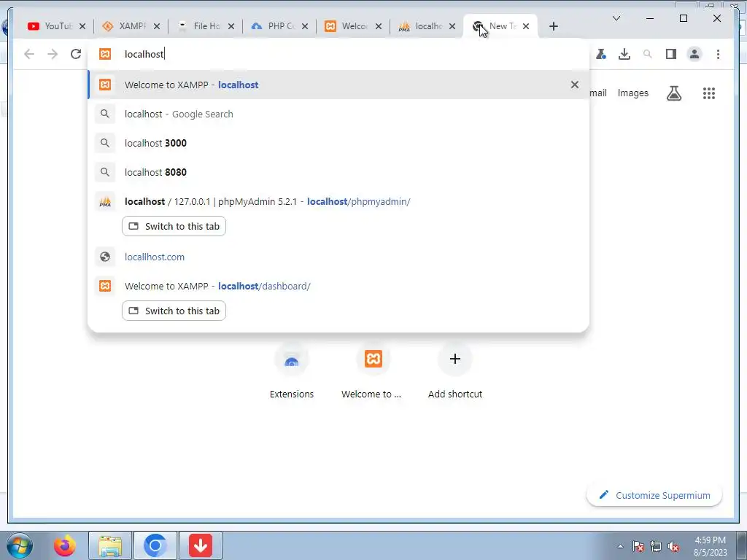Select the localhost/phpmyadmin/ suggestion

(x=338, y=201)
